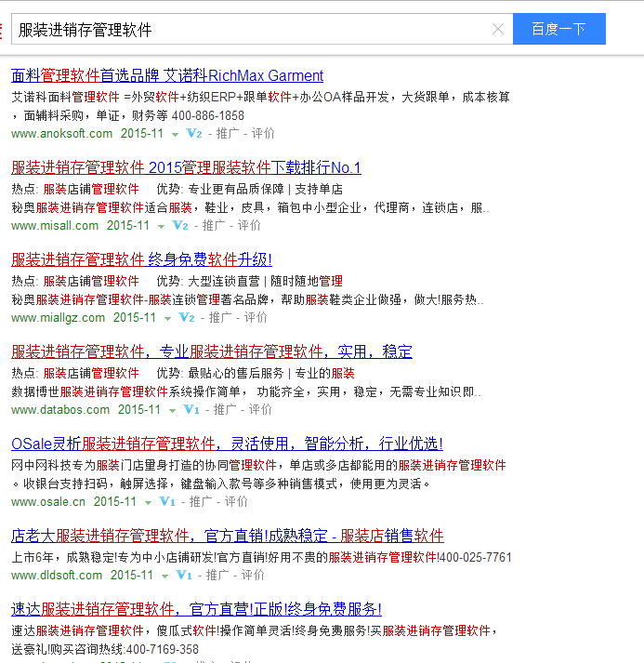Click the hotline 400-7169-358 text
Screen dimensions: 644x663
(x=163, y=649)
